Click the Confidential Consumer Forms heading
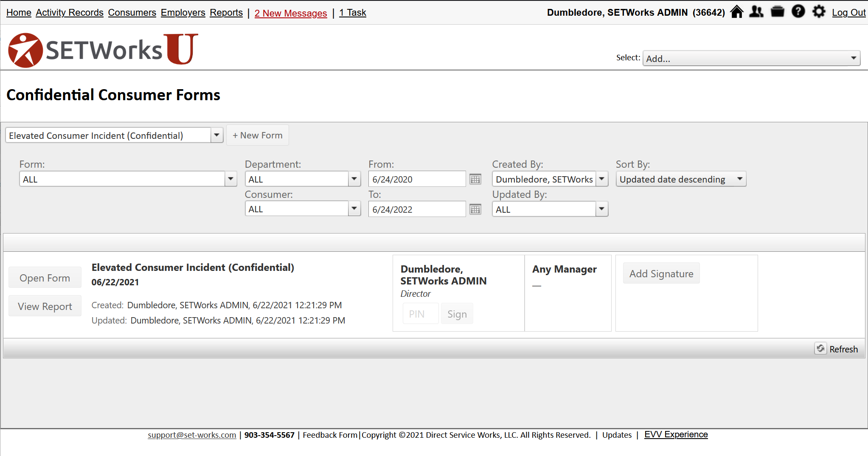 coord(113,94)
